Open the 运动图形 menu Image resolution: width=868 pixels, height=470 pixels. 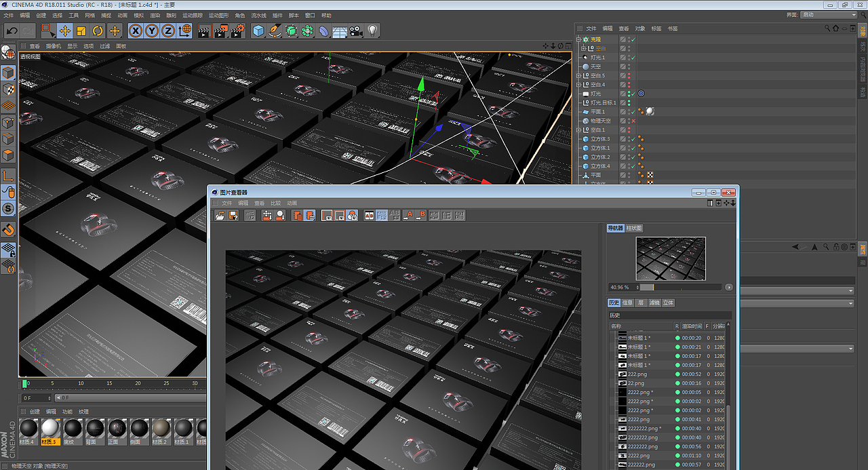(218, 15)
